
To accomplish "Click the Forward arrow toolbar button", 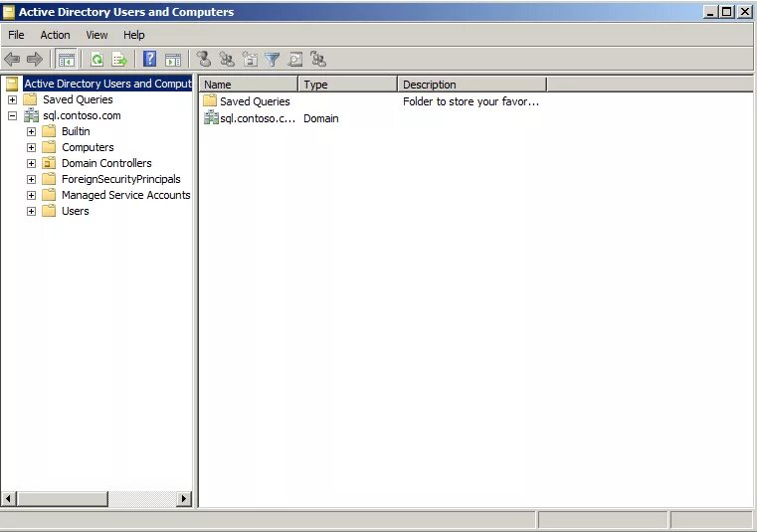I will 34,60.
